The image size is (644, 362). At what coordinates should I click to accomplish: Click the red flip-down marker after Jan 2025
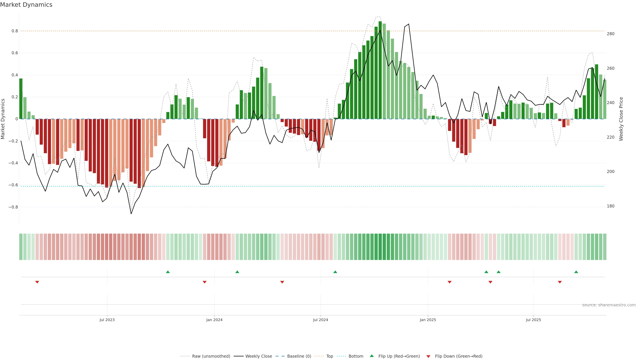coord(449,282)
